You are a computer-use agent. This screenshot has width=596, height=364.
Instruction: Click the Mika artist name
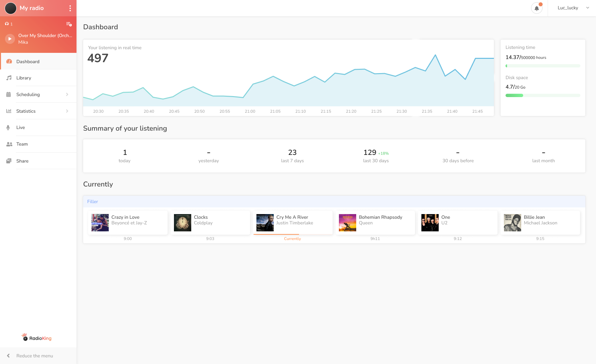[23, 42]
